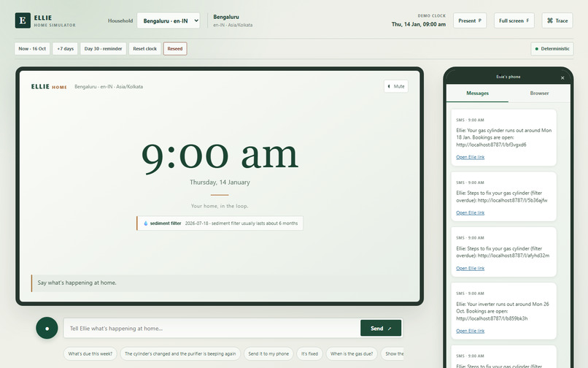Viewport: 588px width, 368px height.
Task: Choose suggestion When is the gas due?
Action: tap(352, 353)
